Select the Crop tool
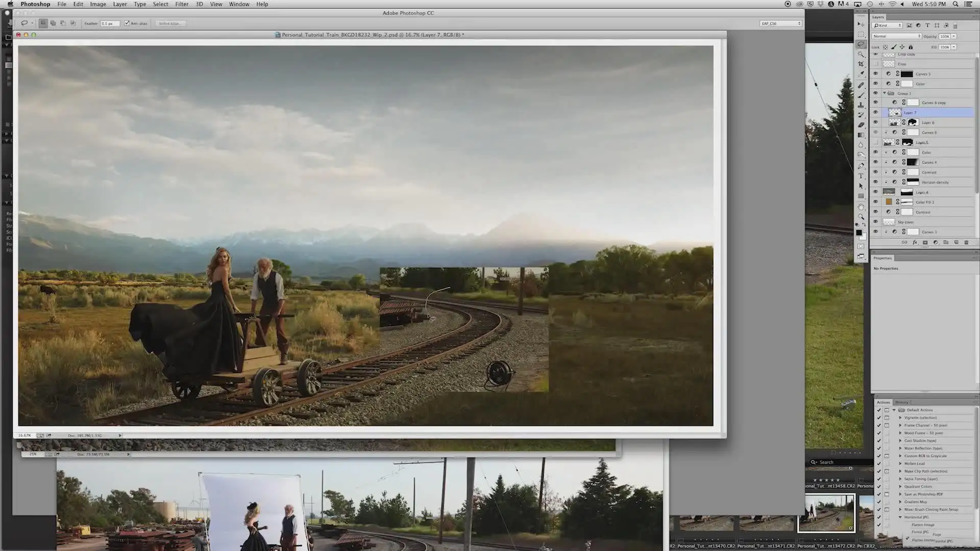The height and width of the screenshot is (551, 980). click(861, 64)
